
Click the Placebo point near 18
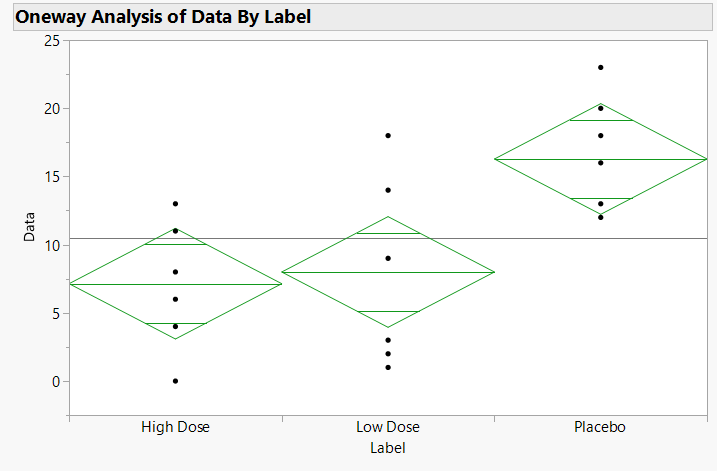600,135
